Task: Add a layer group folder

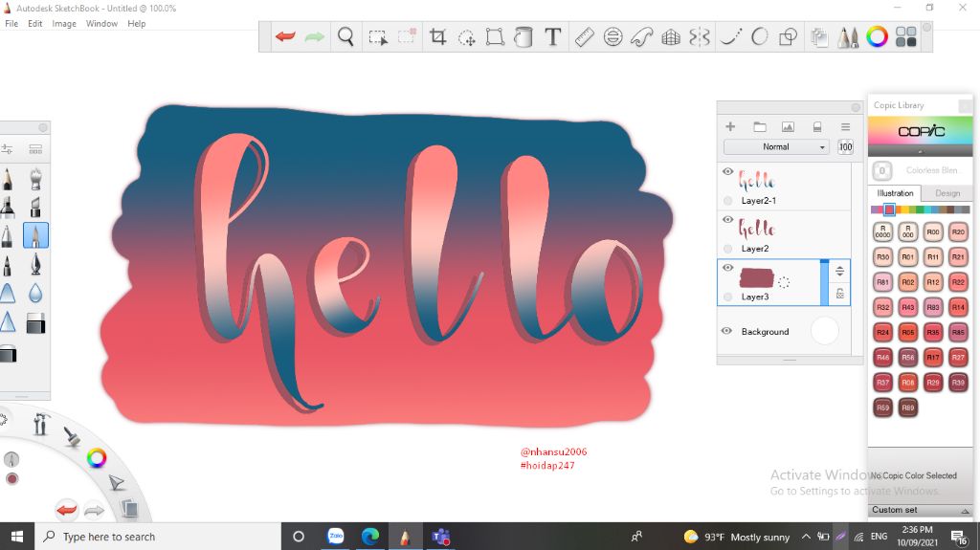Action: tap(759, 127)
